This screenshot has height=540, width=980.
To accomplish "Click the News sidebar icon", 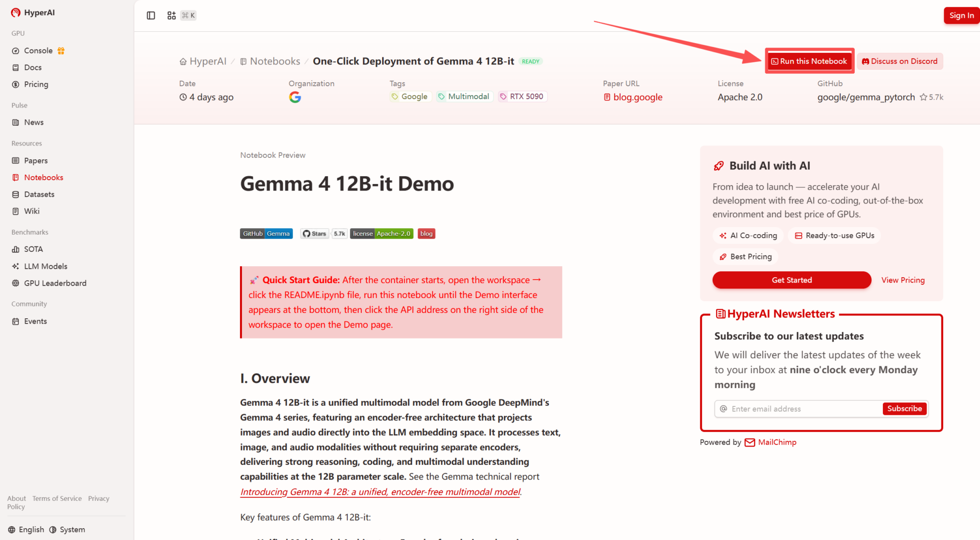I will [16, 122].
